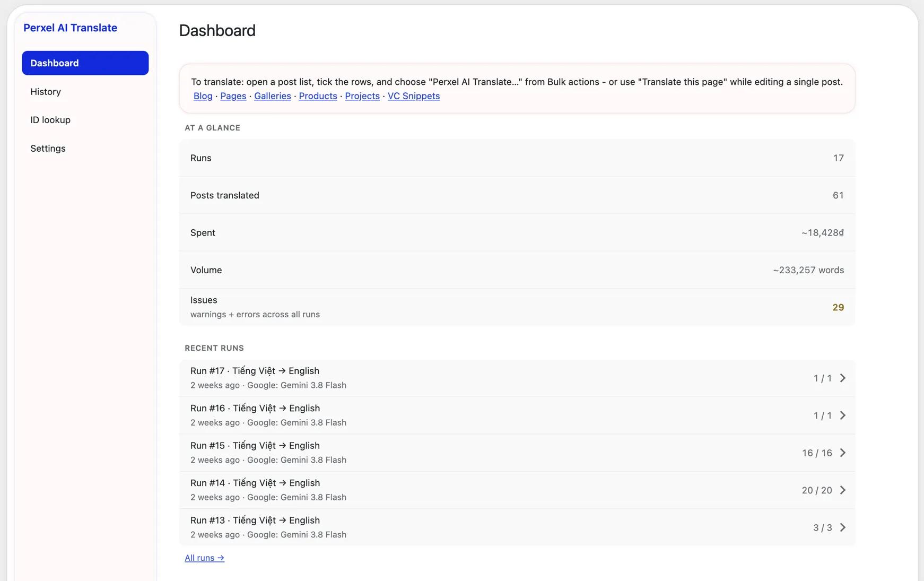Click the Issues count 29
Viewport: 924px width, 581px height.
click(838, 308)
